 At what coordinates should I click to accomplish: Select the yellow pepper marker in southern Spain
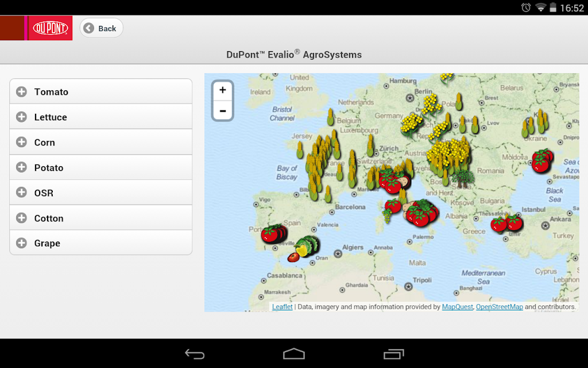pyautogui.click(x=301, y=250)
